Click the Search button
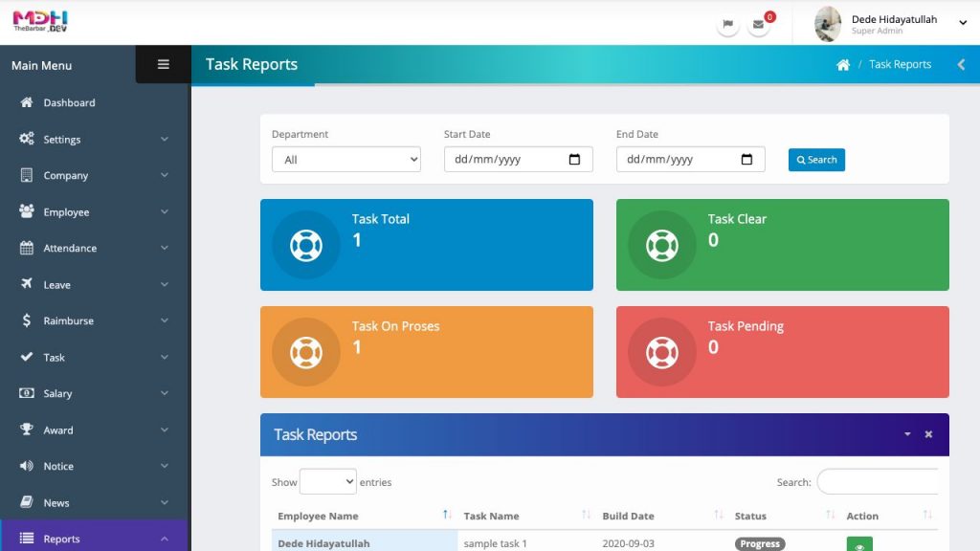This screenshot has height=551, width=980. click(x=816, y=160)
